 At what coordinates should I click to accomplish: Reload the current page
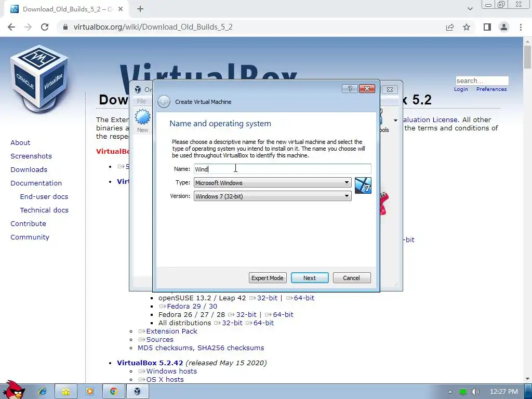pyautogui.click(x=45, y=27)
